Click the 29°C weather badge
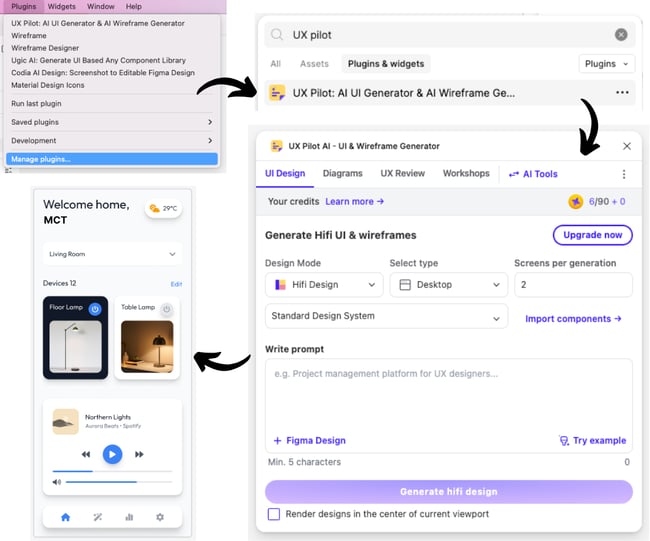 [163, 208]
